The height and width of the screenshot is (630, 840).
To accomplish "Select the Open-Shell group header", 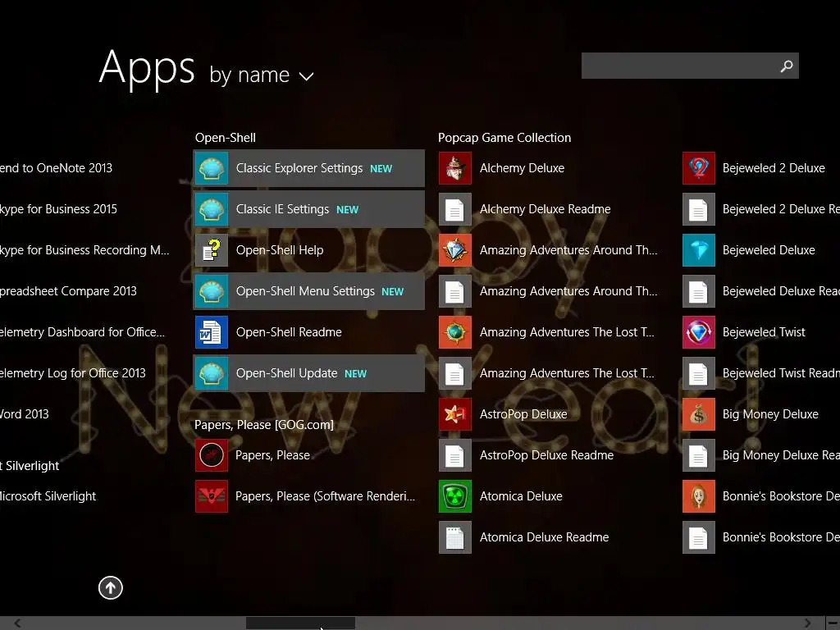I will click(226, 138).
